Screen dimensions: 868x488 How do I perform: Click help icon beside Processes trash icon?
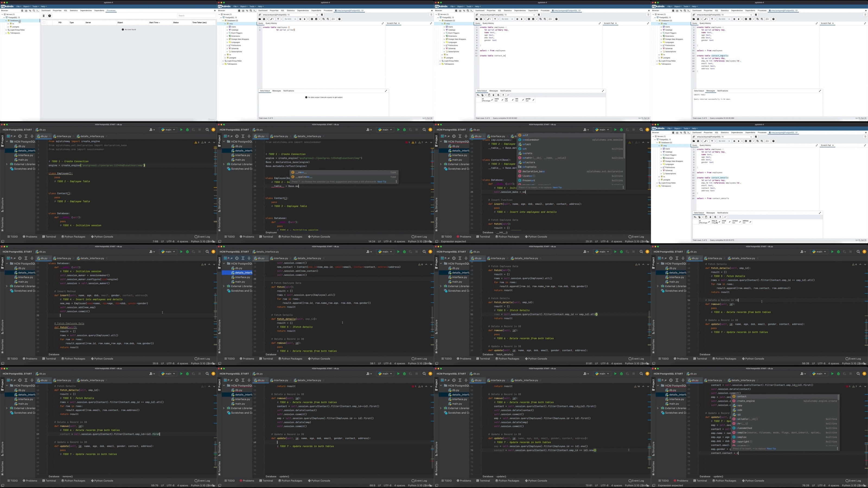pos(50,16)
